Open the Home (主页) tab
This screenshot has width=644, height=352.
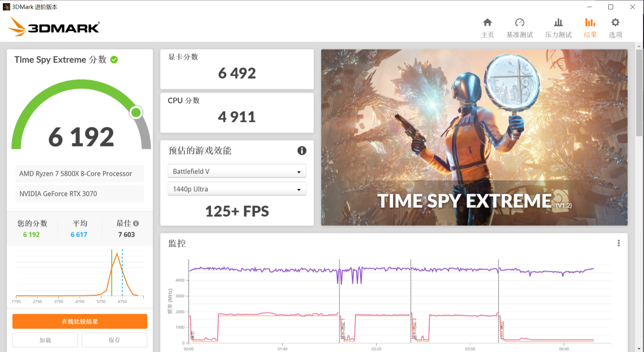[x=487, y=28]
